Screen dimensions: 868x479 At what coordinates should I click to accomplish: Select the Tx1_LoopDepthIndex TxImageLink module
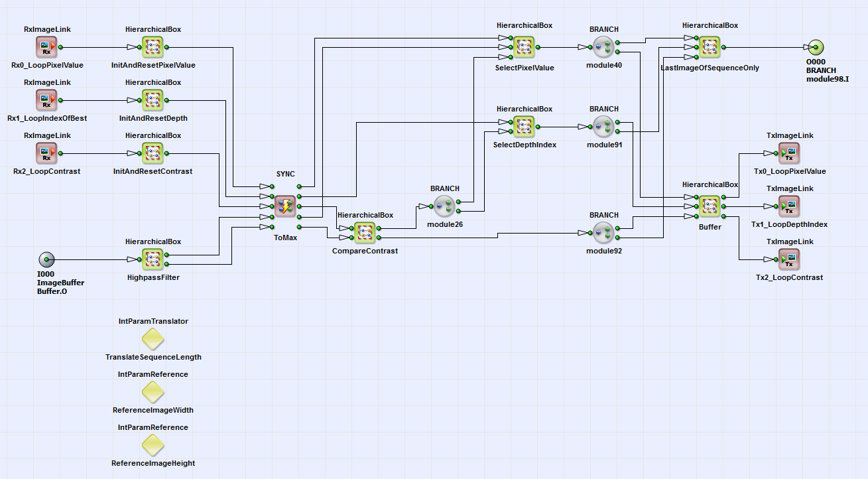(x=789, y=206)
